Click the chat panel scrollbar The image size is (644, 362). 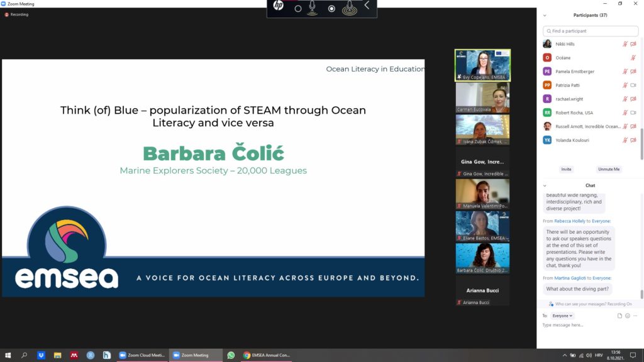[x=641, y=294]
